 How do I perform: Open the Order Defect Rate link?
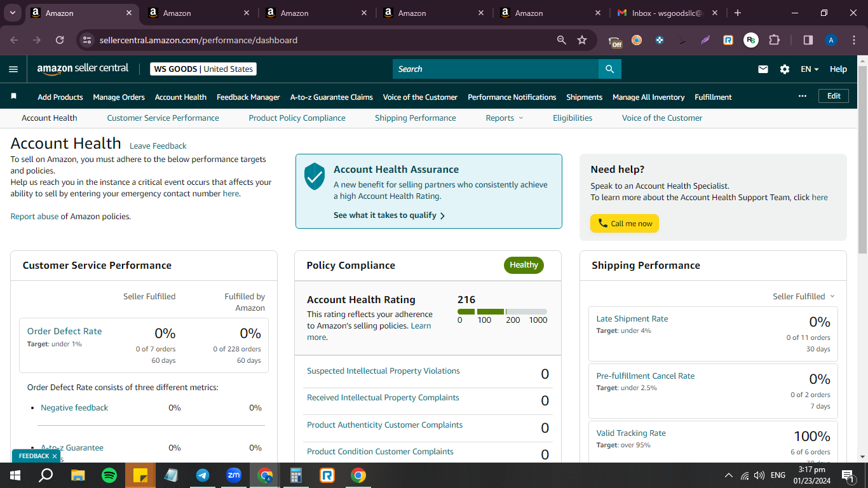pyautogui.click(x=64, y=331)
